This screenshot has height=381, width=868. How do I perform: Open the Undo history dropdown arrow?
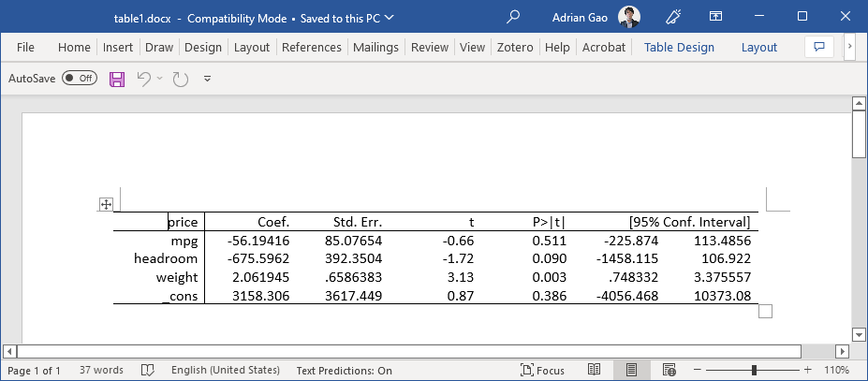160,80
